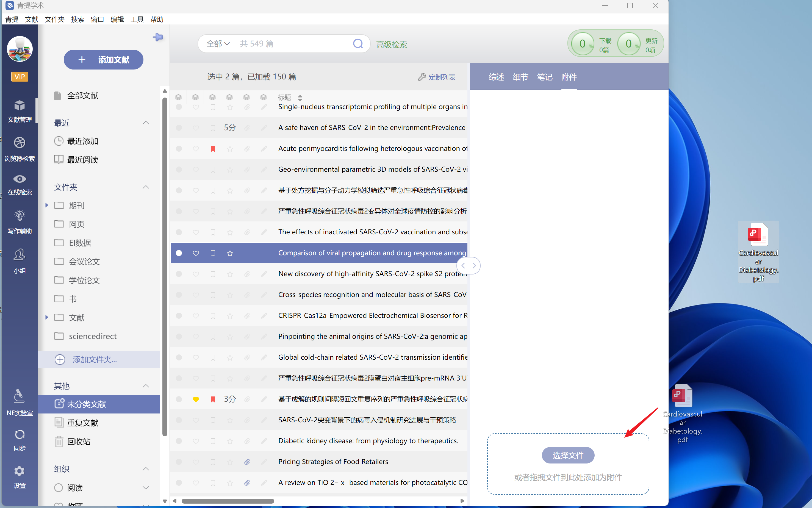Click the red bookmark in Acute perimyocarditis row
812x508 pixels.
point(213,149)
